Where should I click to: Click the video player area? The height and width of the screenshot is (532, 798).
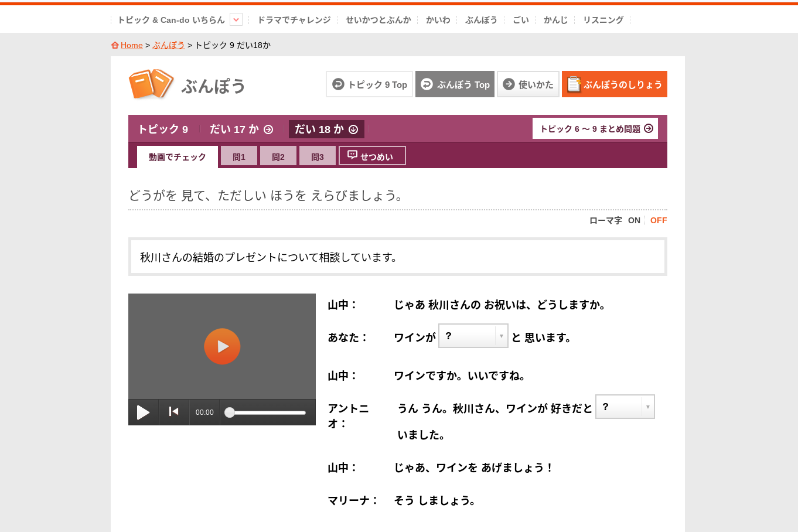pyautogui.click(x=222, y=346)
